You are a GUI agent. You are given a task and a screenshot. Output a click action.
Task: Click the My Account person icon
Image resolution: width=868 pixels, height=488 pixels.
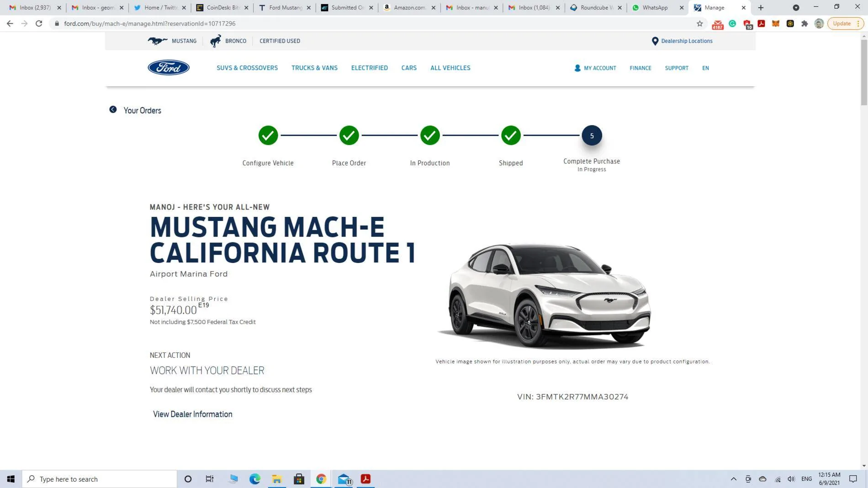coord(577,68)
